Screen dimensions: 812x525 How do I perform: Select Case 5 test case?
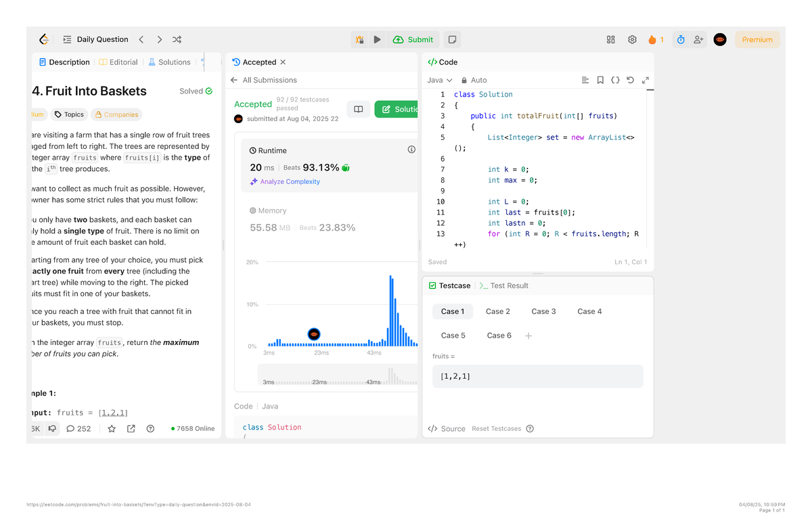point(453,336)
